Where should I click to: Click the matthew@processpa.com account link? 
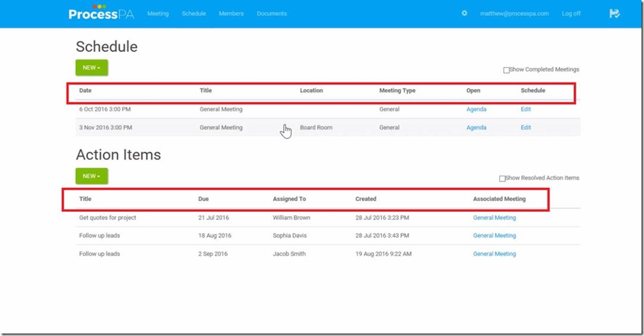pyautogui.click(x=514, y=14)
